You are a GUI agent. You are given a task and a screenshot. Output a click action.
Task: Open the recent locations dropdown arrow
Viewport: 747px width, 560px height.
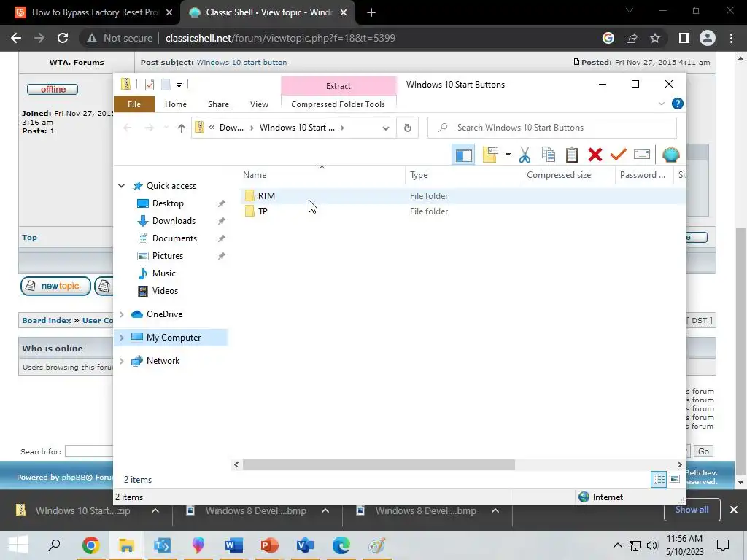pos(166,128)
